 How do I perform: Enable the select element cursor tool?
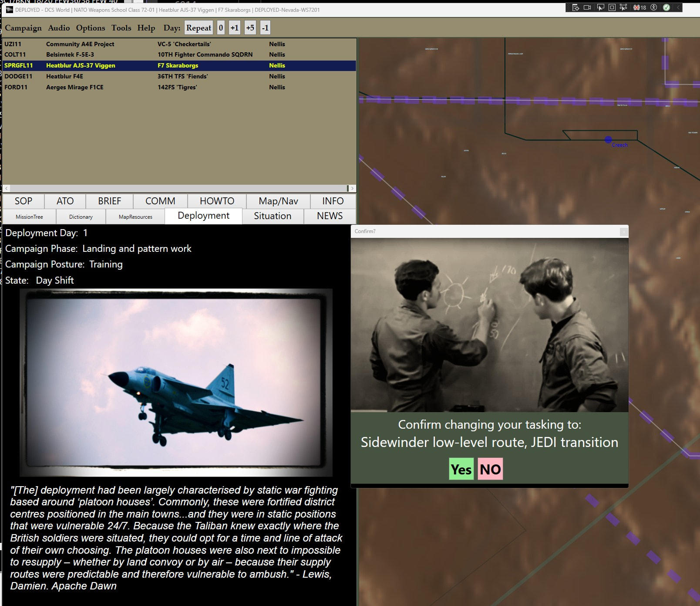tap(600, 7)
